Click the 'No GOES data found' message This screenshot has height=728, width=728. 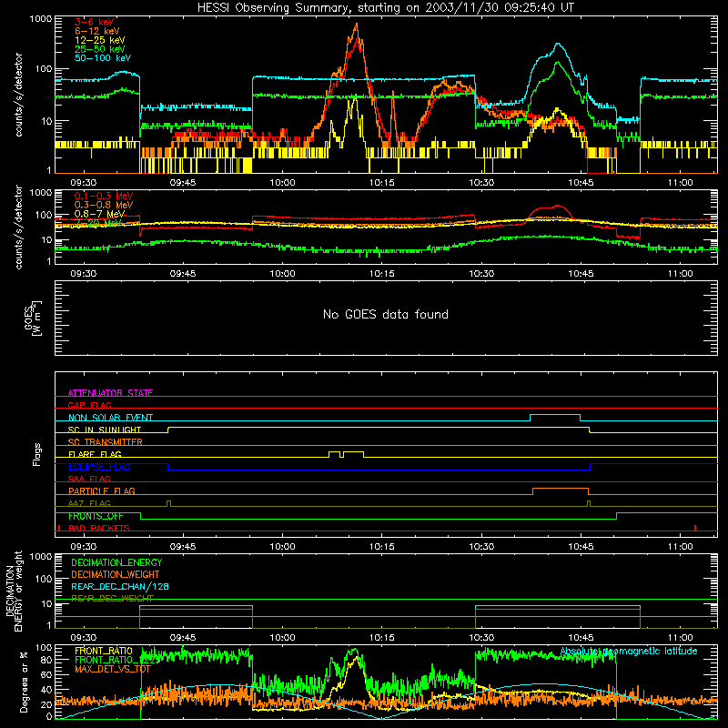pyautogui.click(x=385, y=314)
